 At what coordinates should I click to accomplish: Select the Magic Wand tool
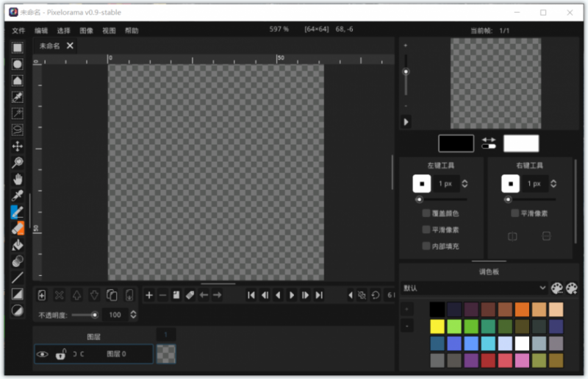click(17, 113)
